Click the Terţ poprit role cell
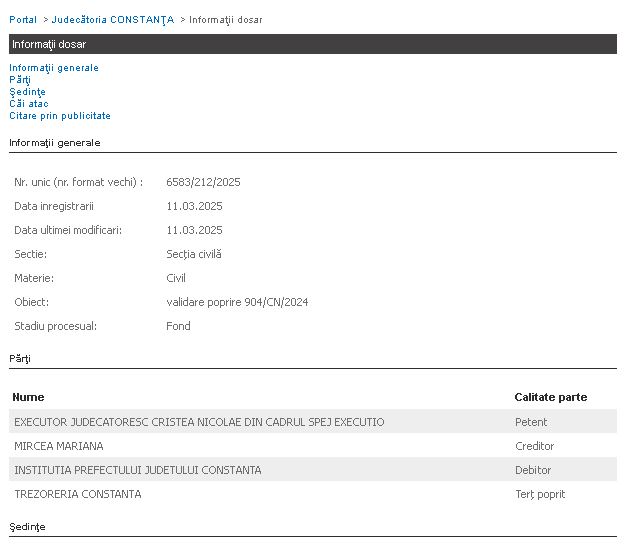Screen dimensions: 629x550 [x=540, y=494]
